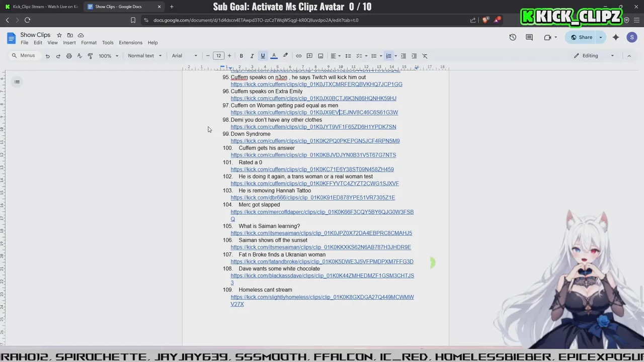Toggle the numbered list button

pos(388,56)
